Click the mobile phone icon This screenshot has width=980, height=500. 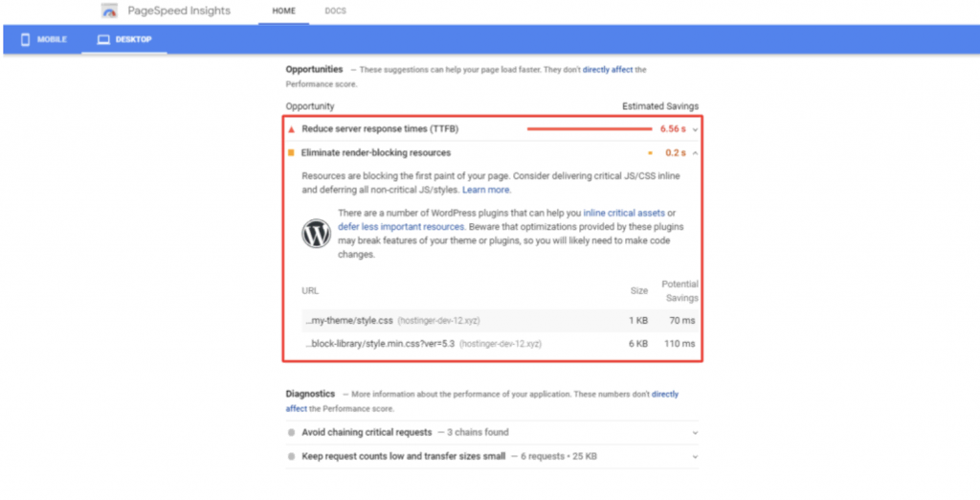25,39
